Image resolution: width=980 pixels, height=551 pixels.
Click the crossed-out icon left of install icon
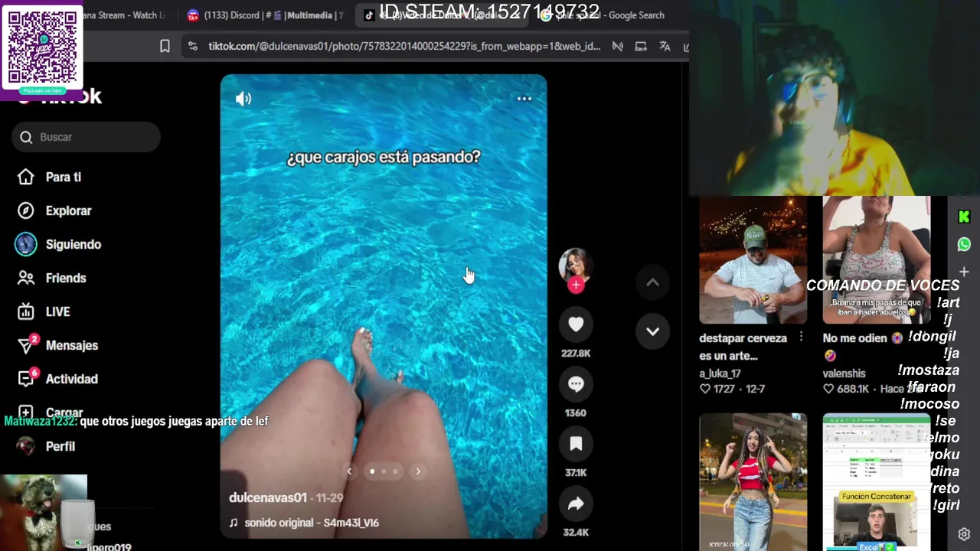point(617,47)
